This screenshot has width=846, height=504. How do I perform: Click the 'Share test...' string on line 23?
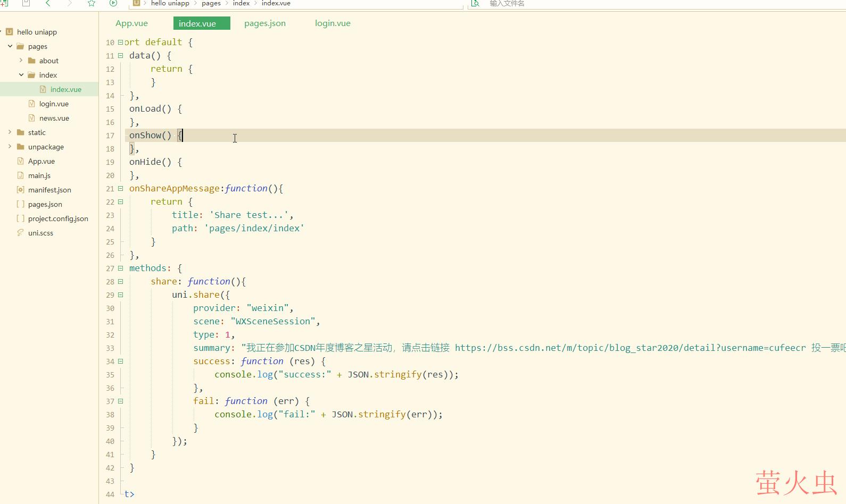(249, 215)
